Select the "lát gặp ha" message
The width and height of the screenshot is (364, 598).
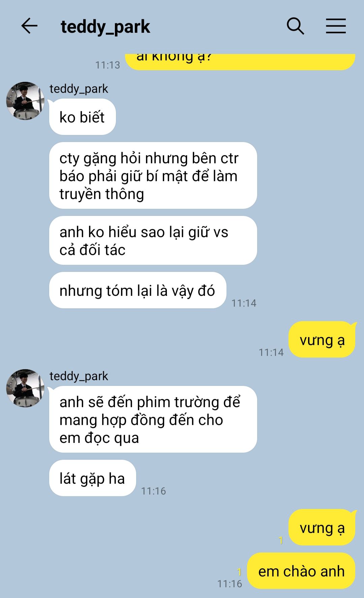[x=93, y=478]
